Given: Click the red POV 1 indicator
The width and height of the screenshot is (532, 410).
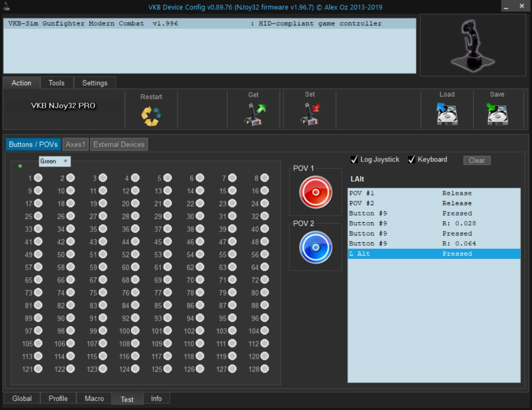Looking at the screenshot, I should [x=315, y=192].
